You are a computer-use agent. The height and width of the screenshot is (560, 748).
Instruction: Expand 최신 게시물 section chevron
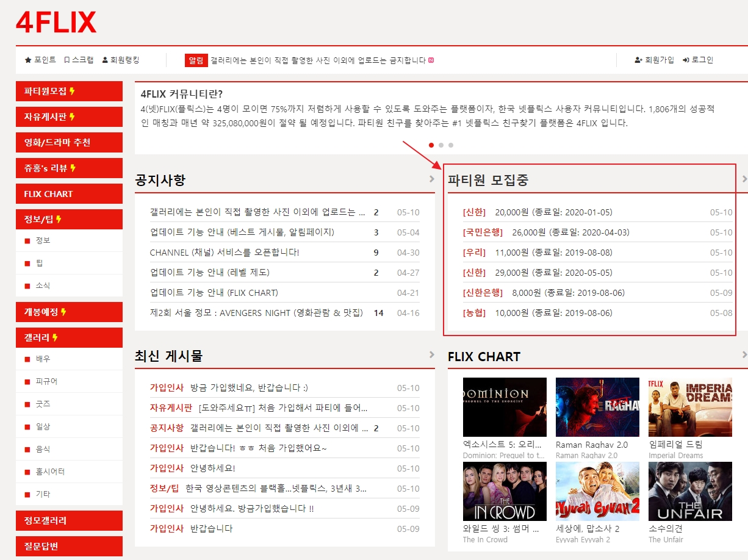pyautogui.click(x=432, y=355)
